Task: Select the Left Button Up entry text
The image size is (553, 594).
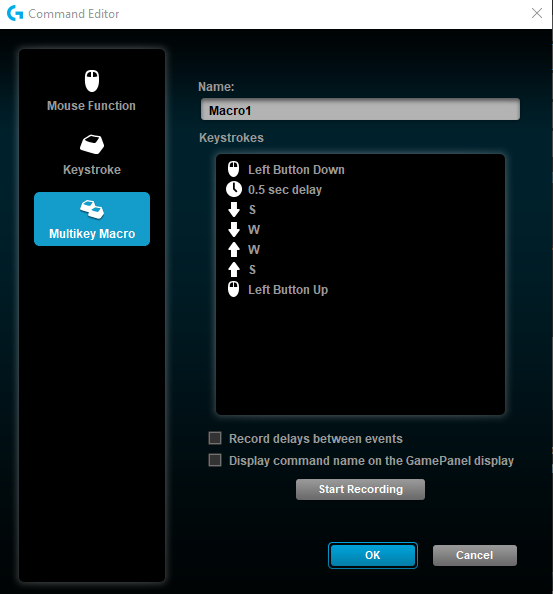Action: (288, 290)
